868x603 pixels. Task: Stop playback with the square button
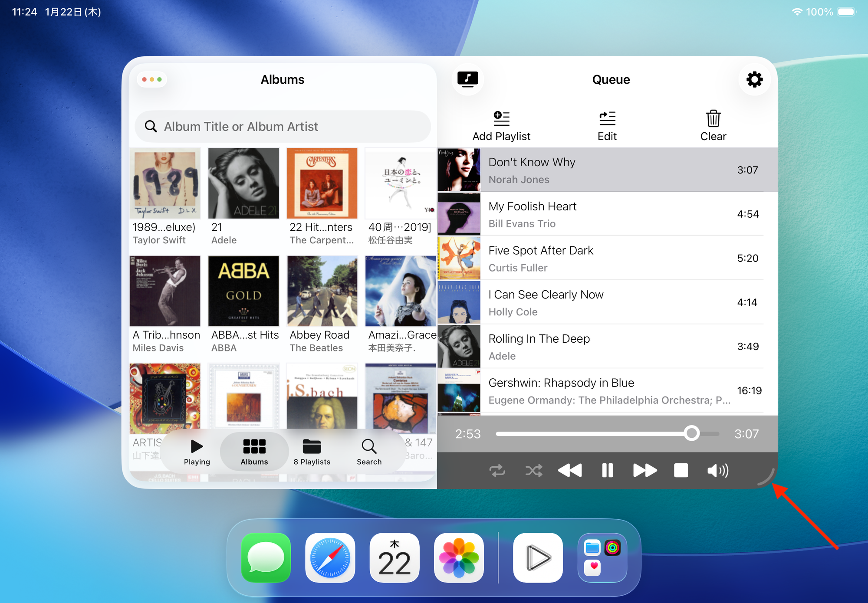[x=681, y=471]
